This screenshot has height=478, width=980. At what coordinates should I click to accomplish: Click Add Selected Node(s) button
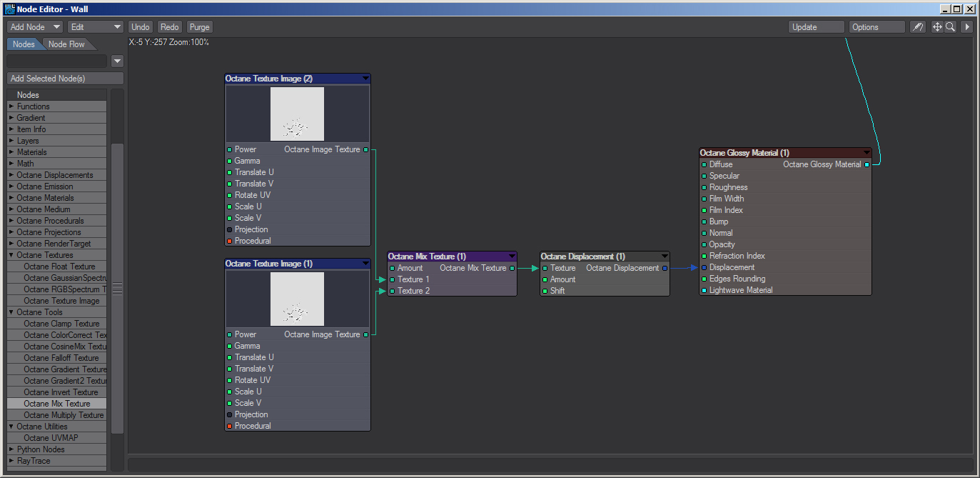tap(66, 79)
